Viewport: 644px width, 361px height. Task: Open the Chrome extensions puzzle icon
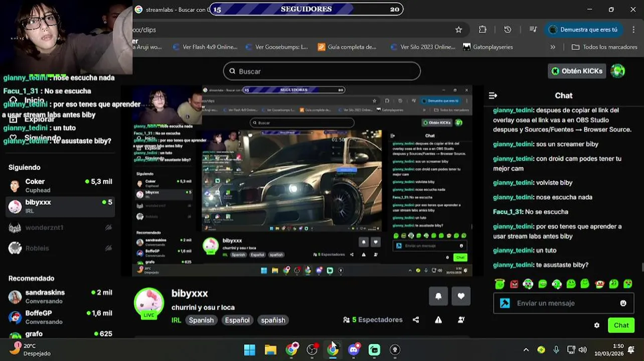pos(482,30)
